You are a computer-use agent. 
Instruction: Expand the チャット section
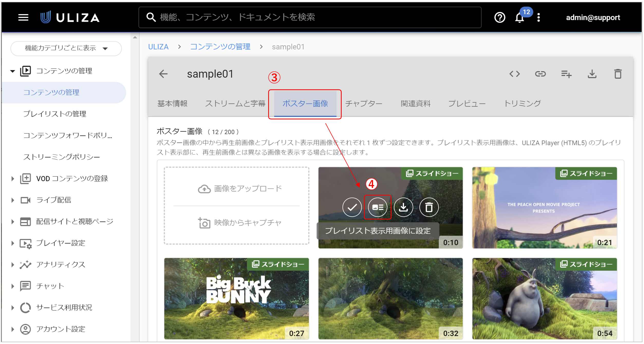[13, 286]
